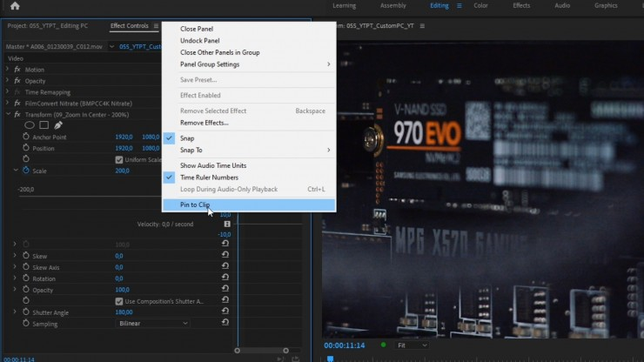Toggle Scale animation stopwatch
The width and height of the screenshot is (644, 362).
click(26, 170)
